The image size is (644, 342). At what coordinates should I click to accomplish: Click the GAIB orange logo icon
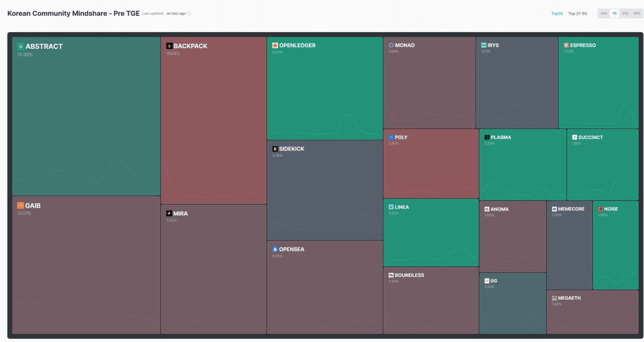21,206
